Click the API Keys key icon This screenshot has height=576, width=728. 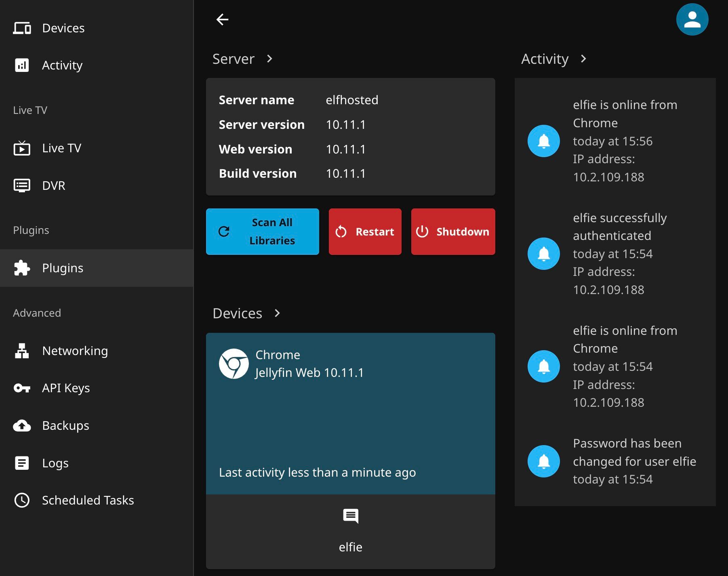click(x=22, y=388)
